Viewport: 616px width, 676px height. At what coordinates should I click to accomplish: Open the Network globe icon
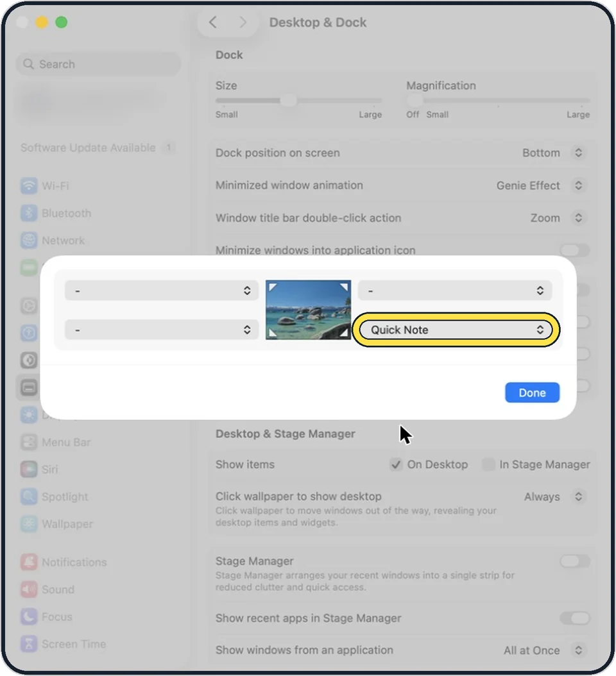coord(29,240)
